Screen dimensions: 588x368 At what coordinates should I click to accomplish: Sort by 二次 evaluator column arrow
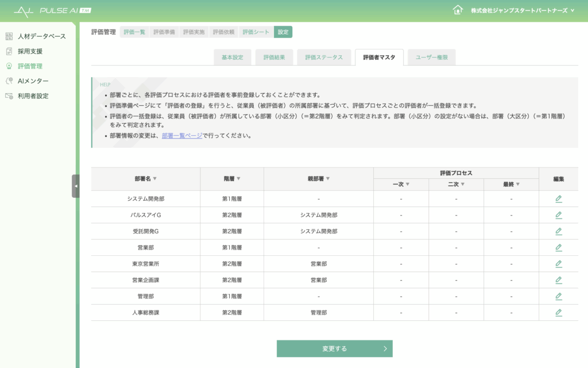click(463, 185)
